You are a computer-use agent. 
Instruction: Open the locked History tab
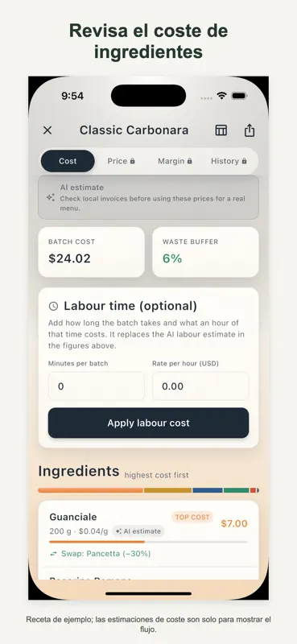tap(229, 161)
